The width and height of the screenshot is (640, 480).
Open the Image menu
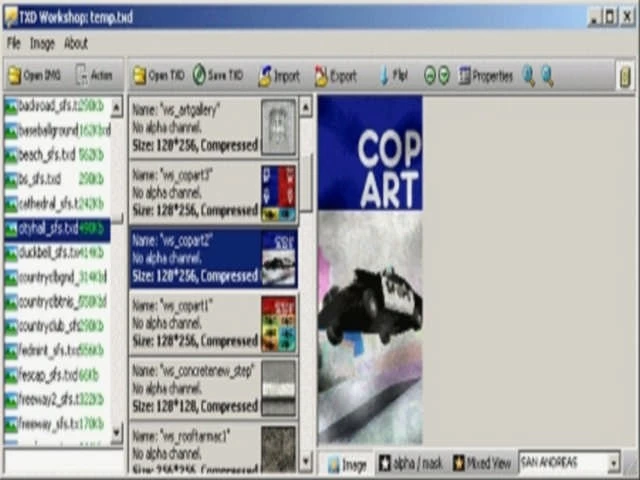point(42,43)
